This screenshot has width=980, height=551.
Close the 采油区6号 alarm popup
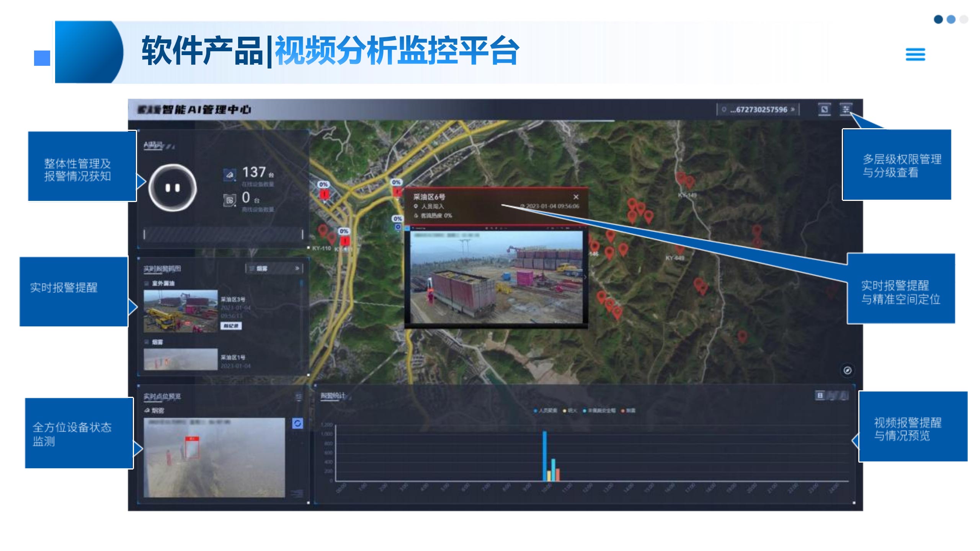click(x=576, y=197)
